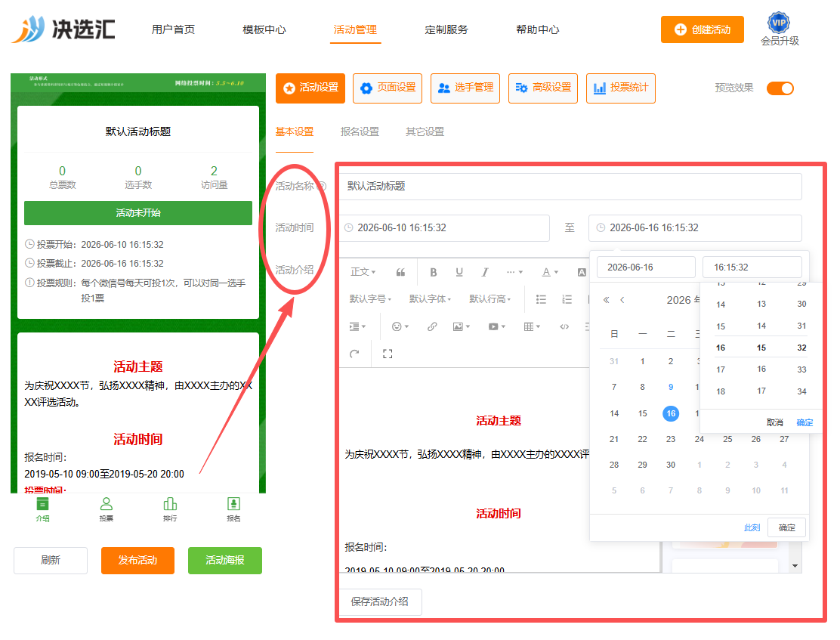
Task: Toggle italic formatting in the editor
Action: point(485,272)
